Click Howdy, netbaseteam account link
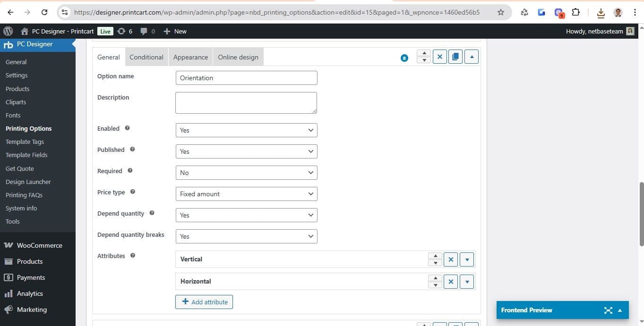 pyautogui.click(x=600, y=31)
